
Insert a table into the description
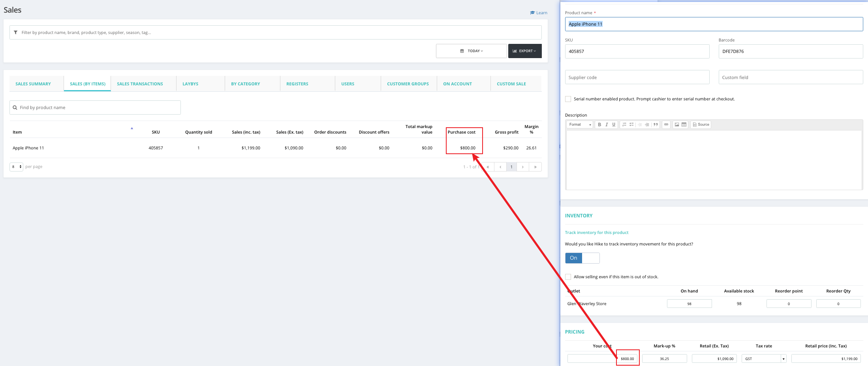(x=684, y=125)
